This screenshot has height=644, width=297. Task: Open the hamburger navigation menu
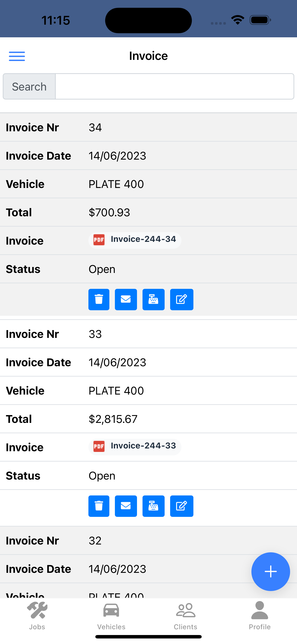pos(17,56)
